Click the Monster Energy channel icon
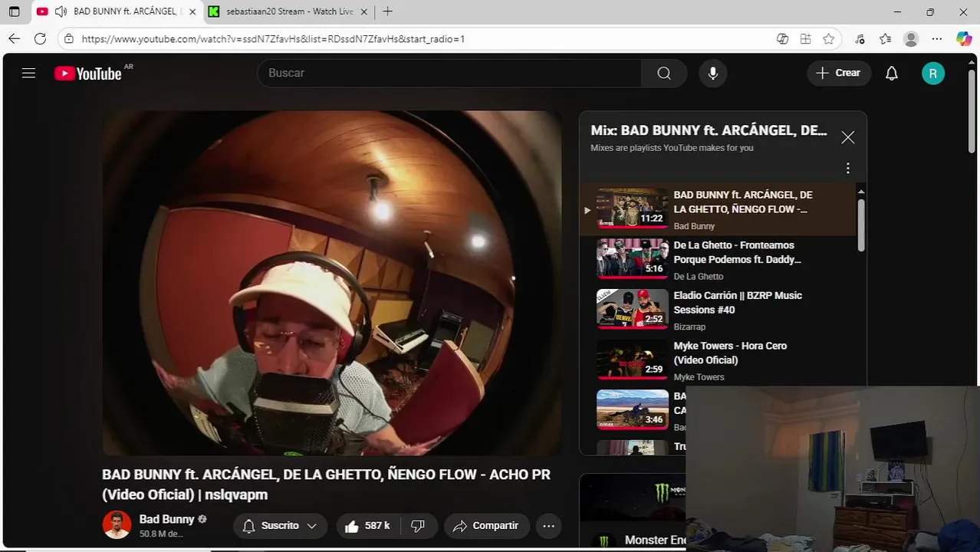This screenshot has height=552, width=980. coord(604,540)
